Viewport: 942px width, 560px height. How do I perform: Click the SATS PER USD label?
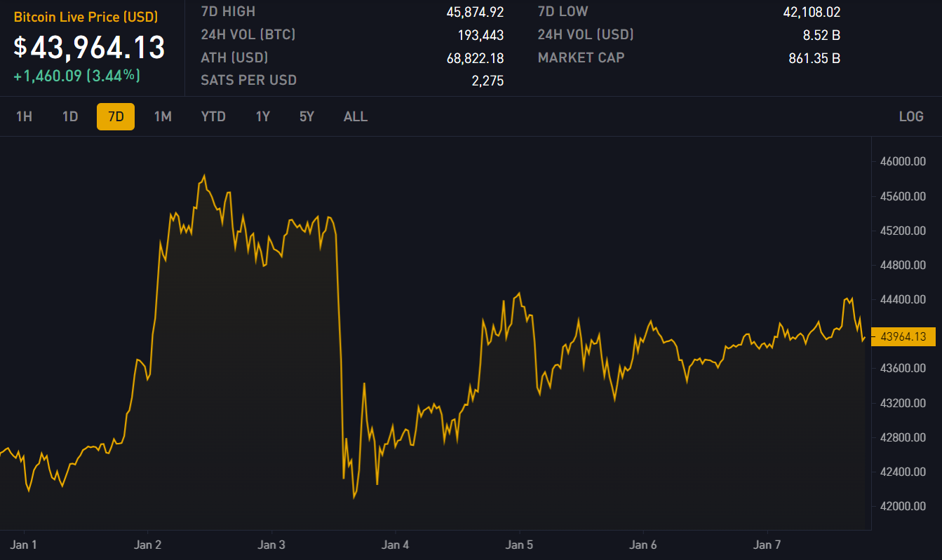coord(248,81)
